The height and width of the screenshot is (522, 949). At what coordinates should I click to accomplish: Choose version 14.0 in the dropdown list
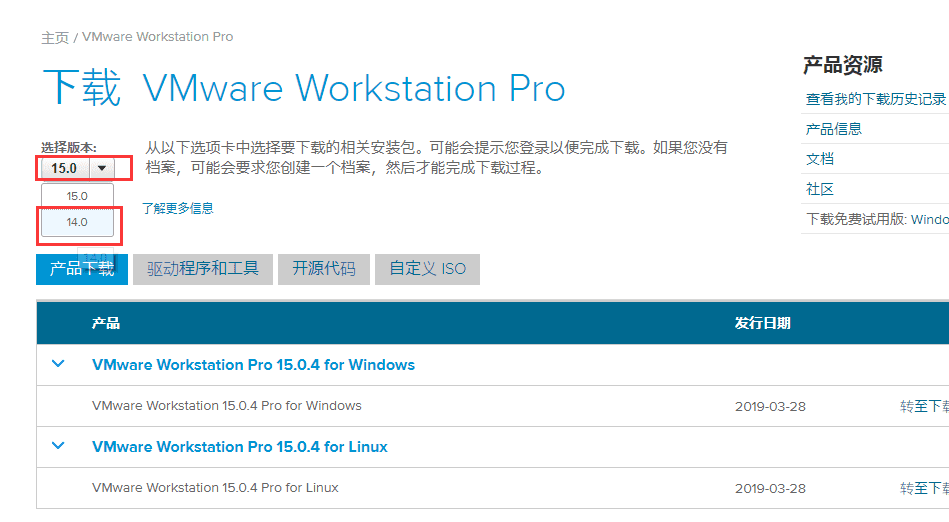(77, 222)
